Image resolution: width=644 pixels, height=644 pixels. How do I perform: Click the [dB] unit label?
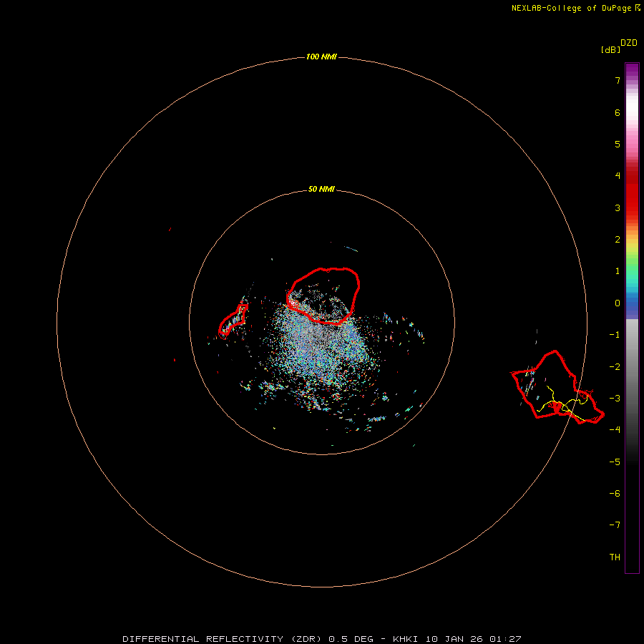611,49
